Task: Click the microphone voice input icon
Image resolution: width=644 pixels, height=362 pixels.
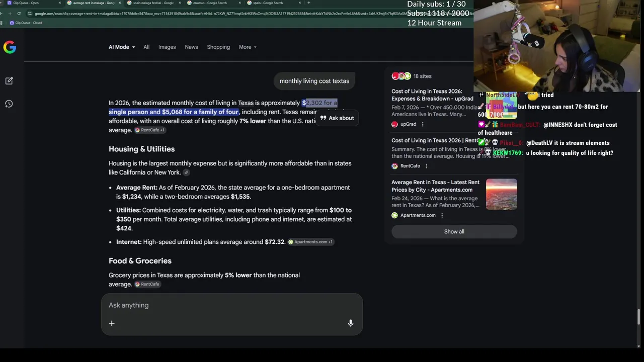Action: click(351, 323)
